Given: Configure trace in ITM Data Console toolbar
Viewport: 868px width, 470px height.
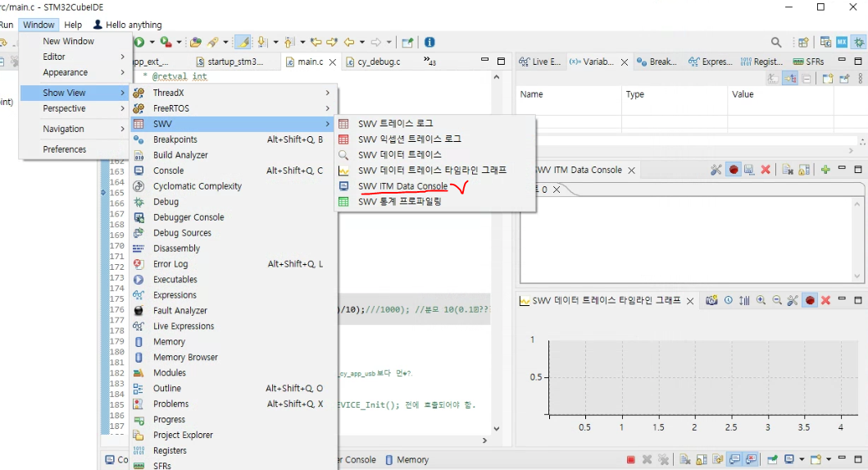Looking at the screenshot, I should [716, 170].
